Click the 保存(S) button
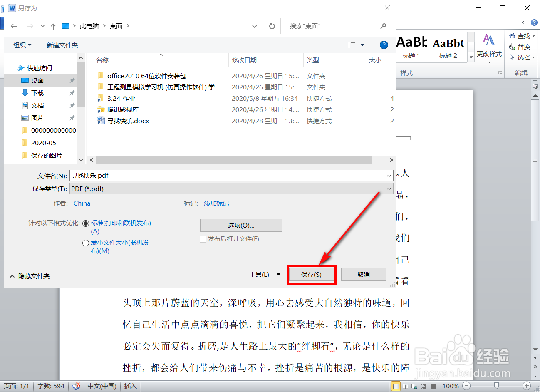Viewport: 540px width, 392px height. click(311, 274)
